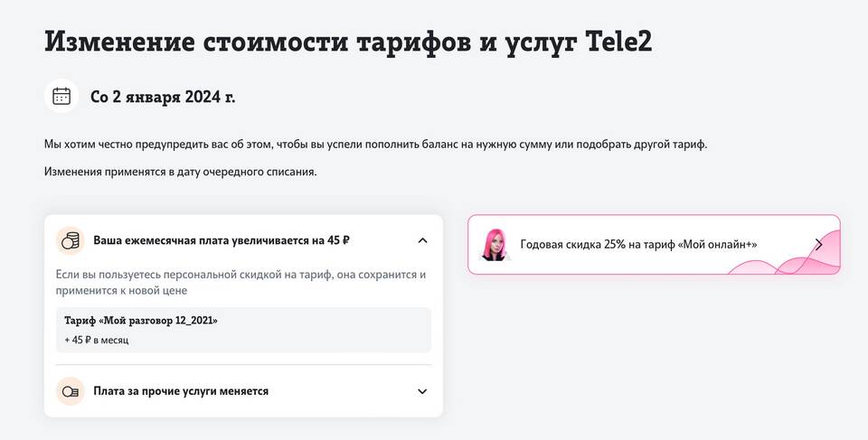Image resolution: width=868 pixels, height=440 pixels.
Task: Click 'на 45 ₽' in the fee header
Action: [x=331, y=241]
